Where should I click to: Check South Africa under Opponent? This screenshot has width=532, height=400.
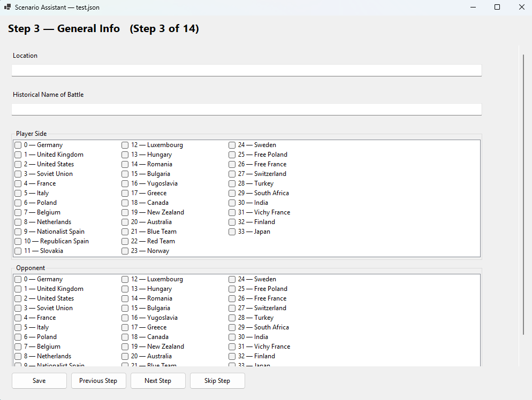coord(232,327)
